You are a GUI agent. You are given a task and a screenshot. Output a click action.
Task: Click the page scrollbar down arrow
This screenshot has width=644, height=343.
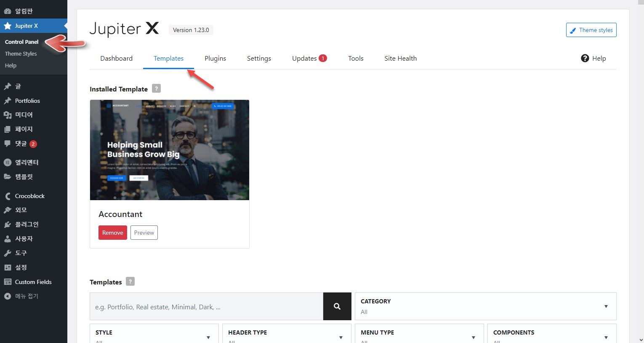641,340
